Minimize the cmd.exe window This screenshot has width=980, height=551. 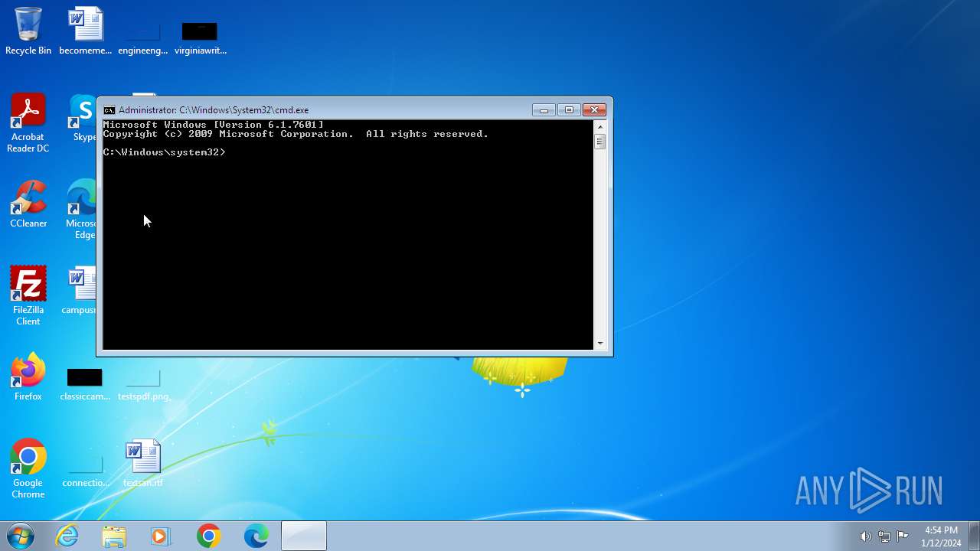click(544, 110)
